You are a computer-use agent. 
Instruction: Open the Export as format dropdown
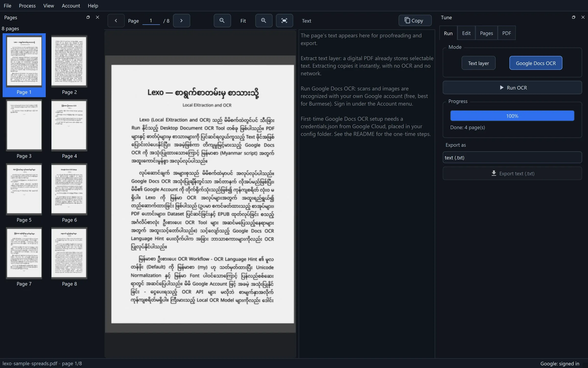[x=512, y=158]
